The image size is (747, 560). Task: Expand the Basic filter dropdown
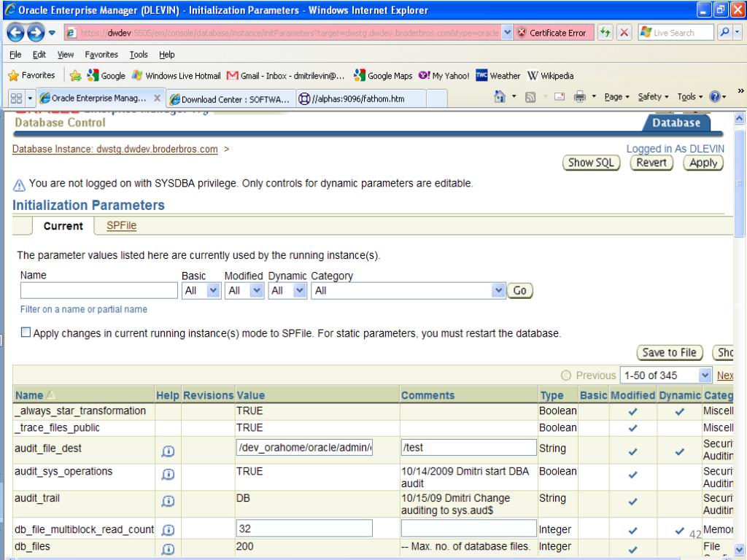tap(213, 290)
